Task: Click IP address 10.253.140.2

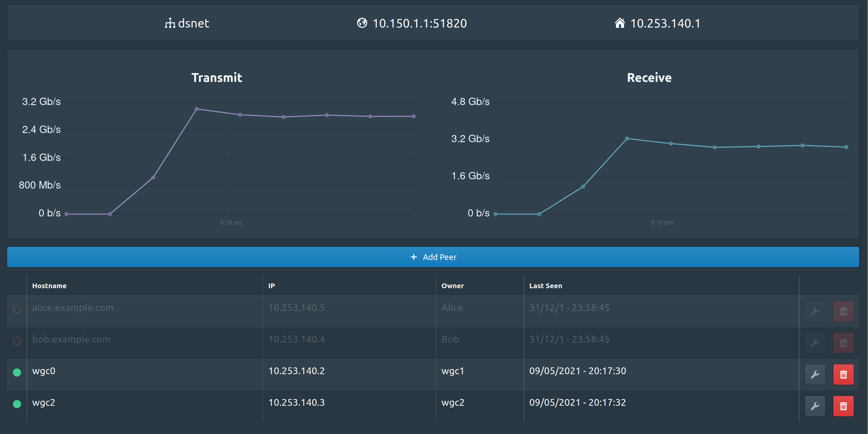Action: (297, 371)
